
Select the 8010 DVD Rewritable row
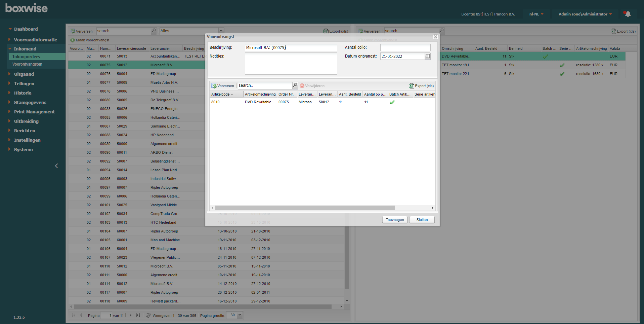click(x=323, y=102)
